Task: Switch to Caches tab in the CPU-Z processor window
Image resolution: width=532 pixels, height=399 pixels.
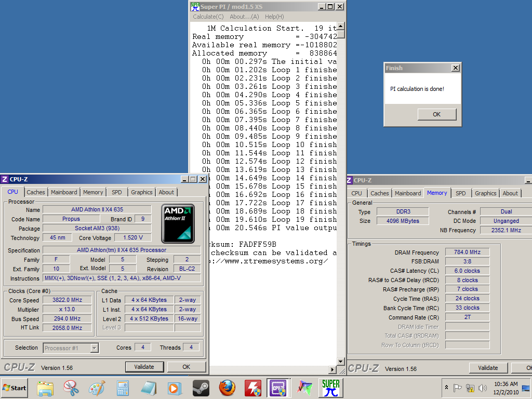Action: 36,192
